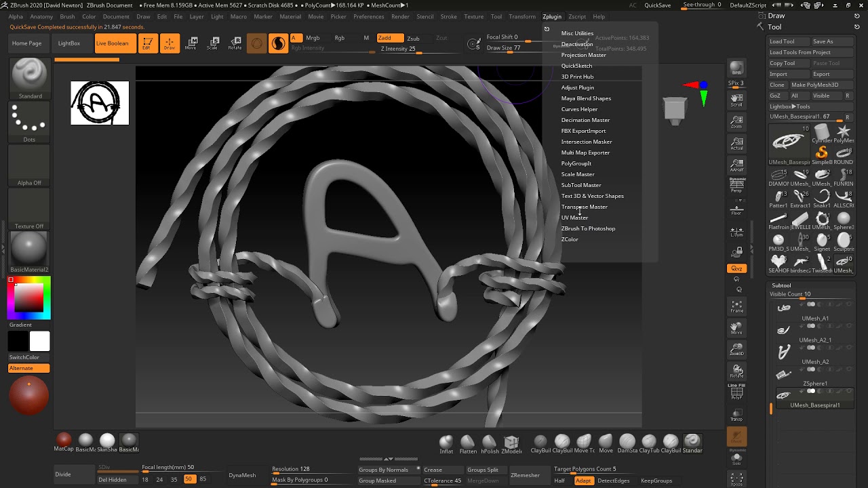
Task: Use the AAHalf view icon
Action: pyautogui.click(x=736, y=165)
